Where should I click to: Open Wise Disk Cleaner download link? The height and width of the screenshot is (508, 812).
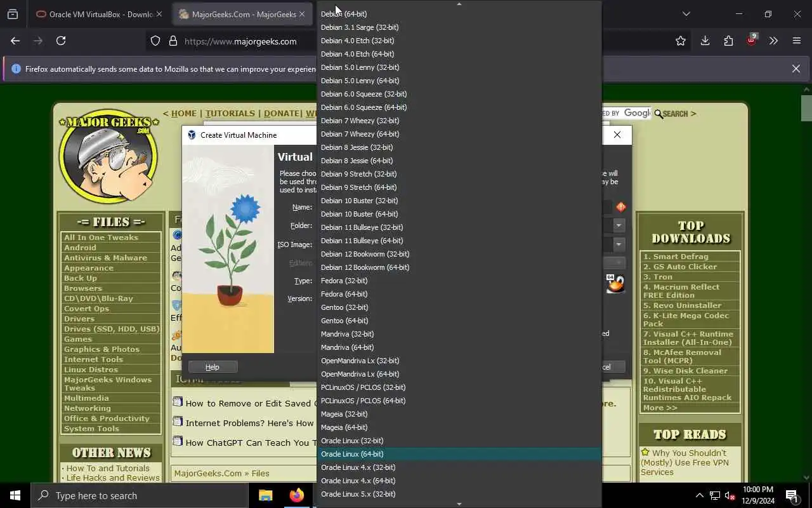point(685,371)
